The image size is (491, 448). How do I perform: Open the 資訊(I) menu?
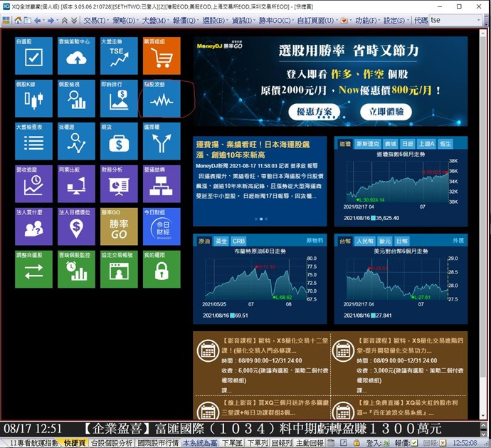(x=243, y=21)
